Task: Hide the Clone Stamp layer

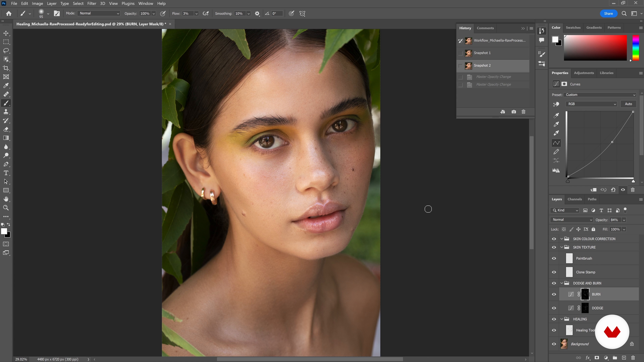Action: (554, 272)
